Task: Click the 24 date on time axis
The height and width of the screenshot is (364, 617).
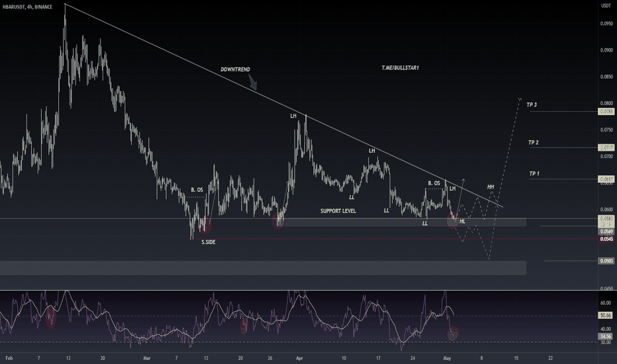Action: tap(412, 358)
